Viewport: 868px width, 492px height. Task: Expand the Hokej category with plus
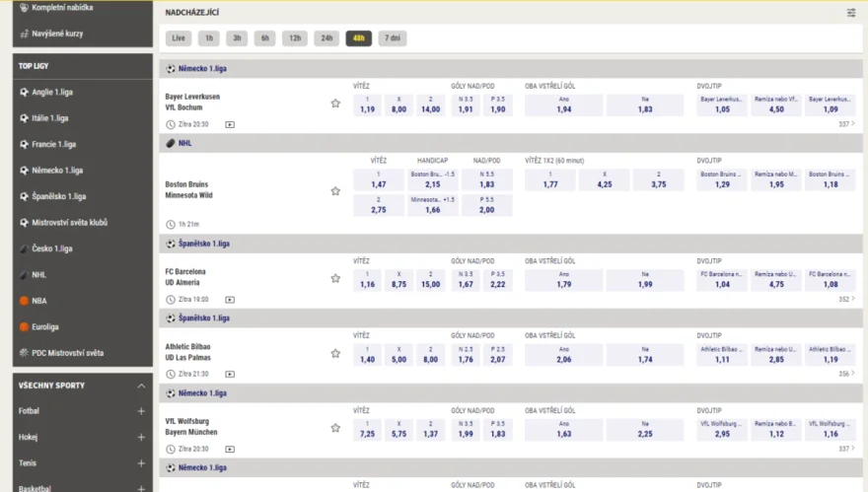141,437
